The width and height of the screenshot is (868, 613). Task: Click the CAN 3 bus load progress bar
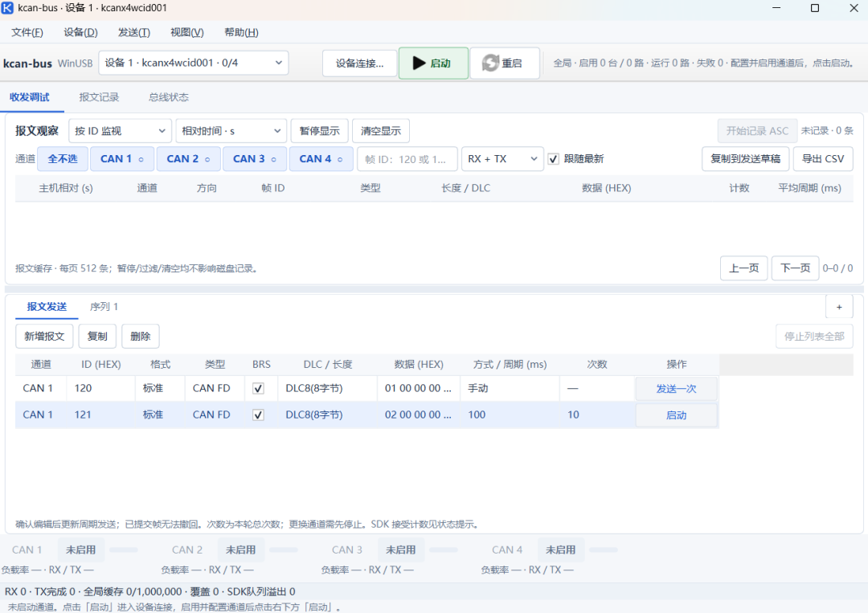coord(444,550)
